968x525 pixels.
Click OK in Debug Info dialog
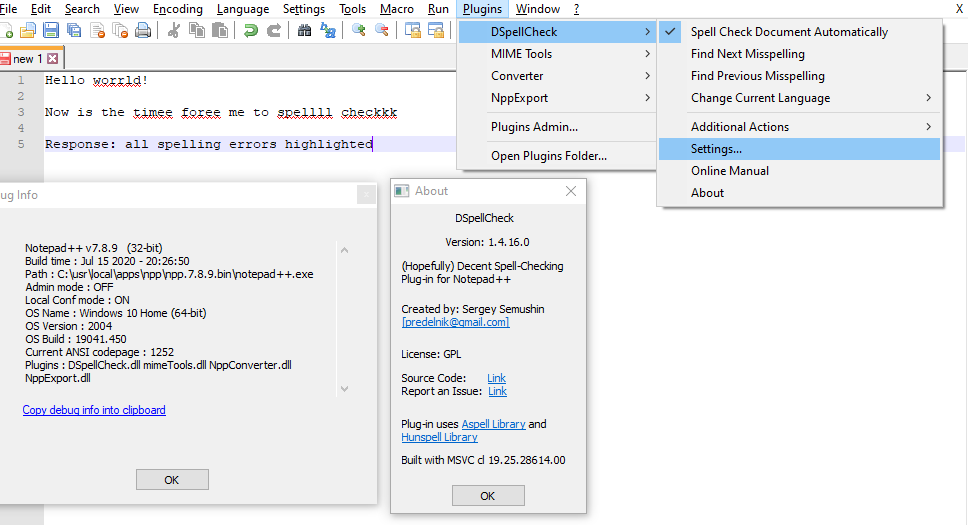[x=172, y=480]
